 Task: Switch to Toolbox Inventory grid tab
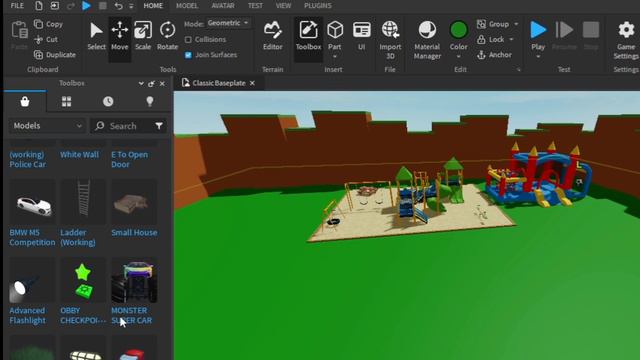coord(67,101)
